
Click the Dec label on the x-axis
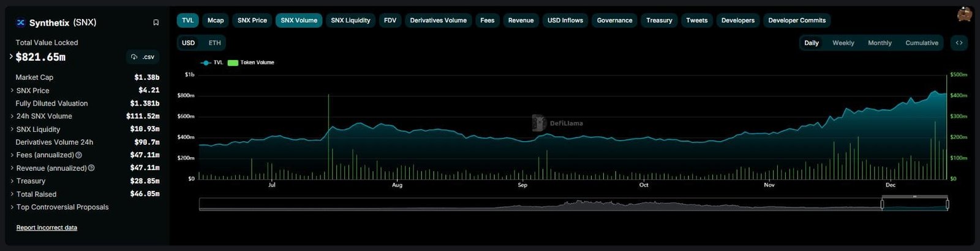[x=891, y=185]
